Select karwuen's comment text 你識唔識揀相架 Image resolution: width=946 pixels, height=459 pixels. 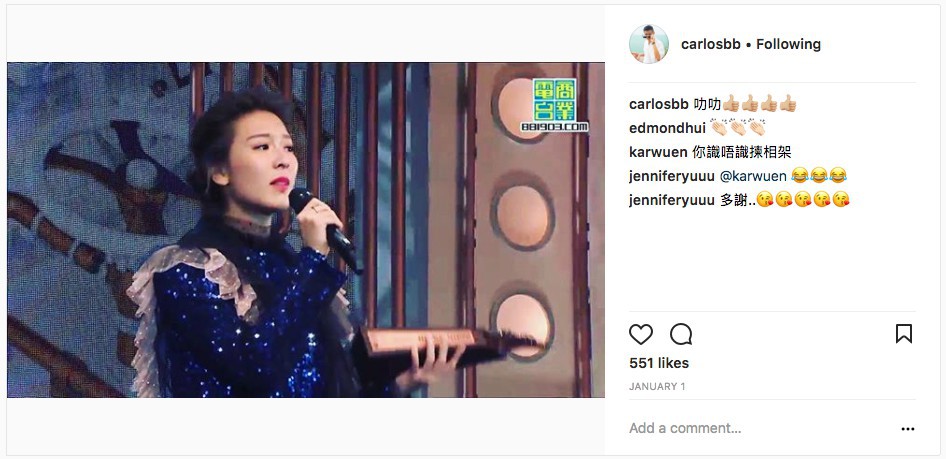pos(741,152)
